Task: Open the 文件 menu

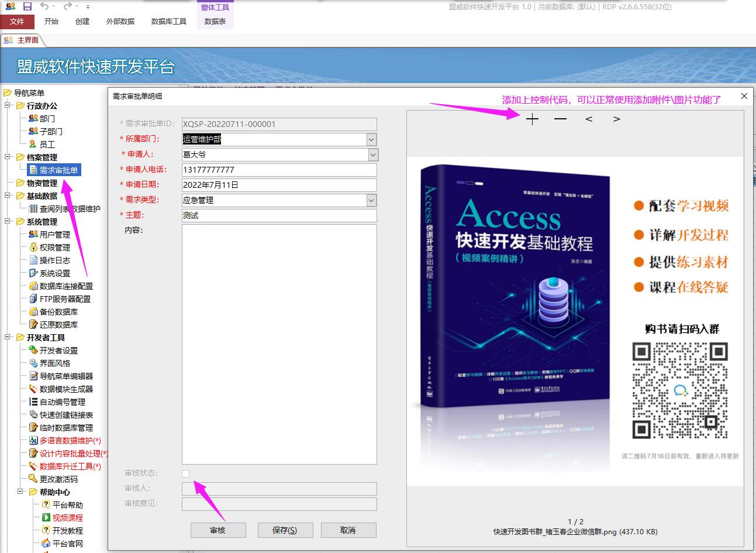Action: tap(18, 21)
